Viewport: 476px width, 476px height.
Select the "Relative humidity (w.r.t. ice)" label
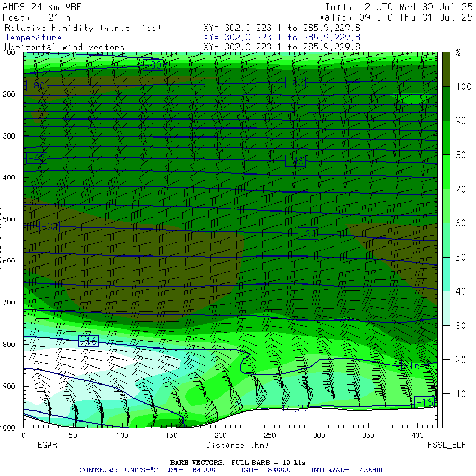(x=83, y=28)
